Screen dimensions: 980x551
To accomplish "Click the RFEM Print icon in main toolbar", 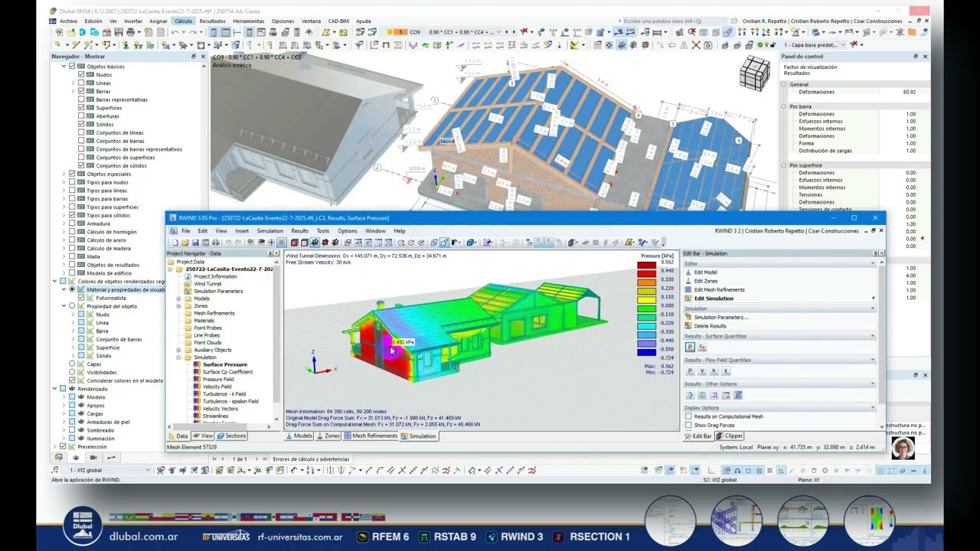I will coord(130,32).
